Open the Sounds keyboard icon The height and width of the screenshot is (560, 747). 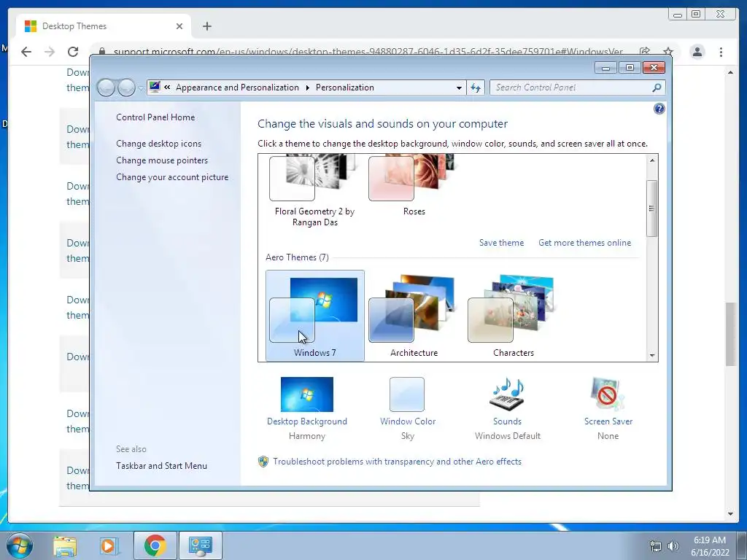coord(507,394)
